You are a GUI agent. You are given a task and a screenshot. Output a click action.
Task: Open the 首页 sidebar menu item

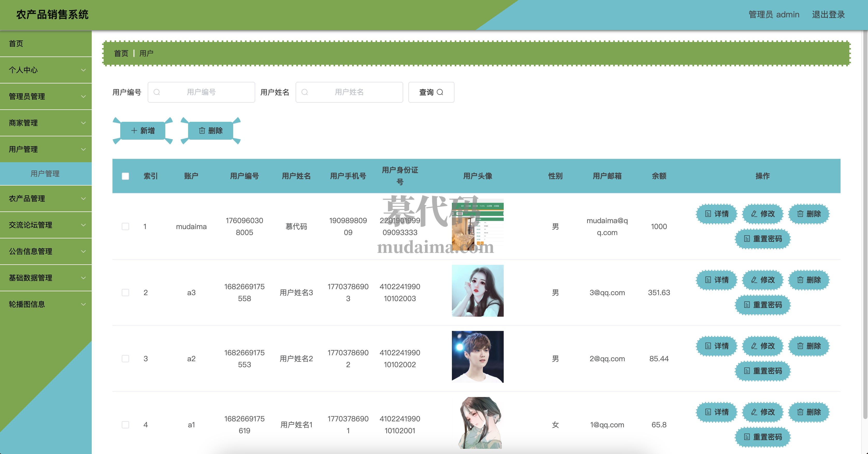coord(16,44)
